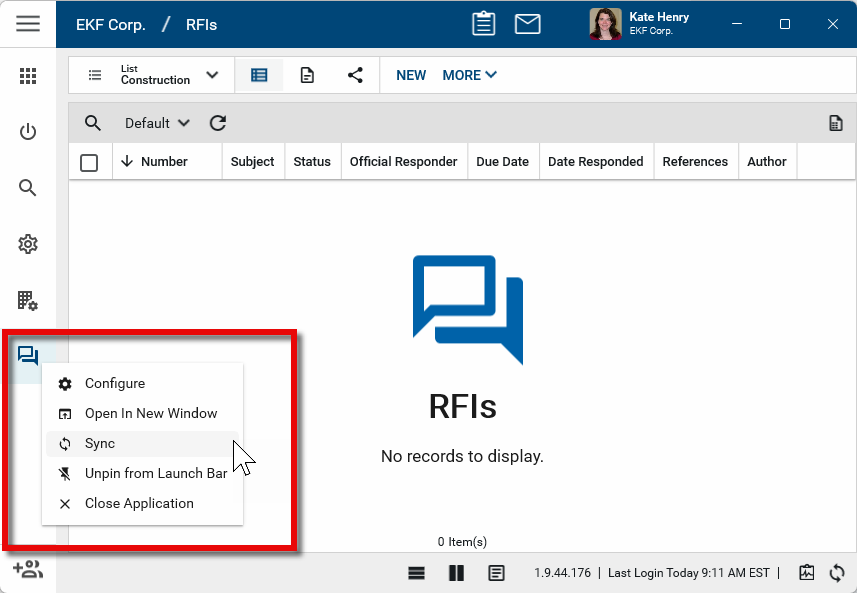The width and height of the screenshot is (857, 593).
Task: Refresh the RFIs list
Action: (218, 123)
